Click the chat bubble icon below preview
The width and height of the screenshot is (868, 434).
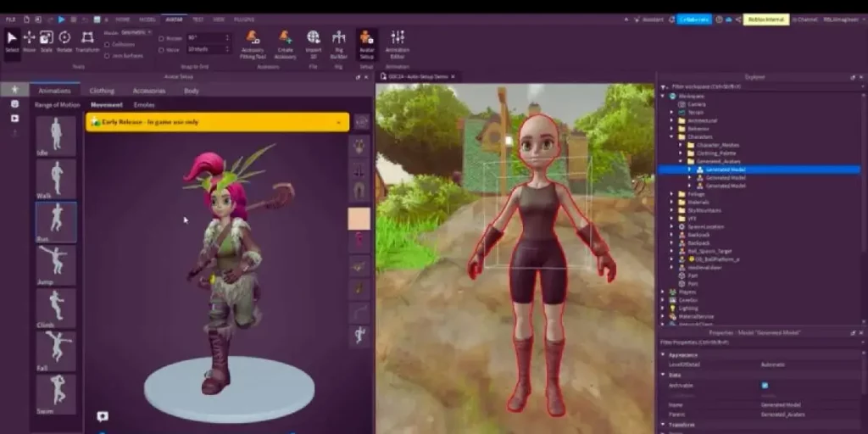pyautogui.click(x=103, y=416)
